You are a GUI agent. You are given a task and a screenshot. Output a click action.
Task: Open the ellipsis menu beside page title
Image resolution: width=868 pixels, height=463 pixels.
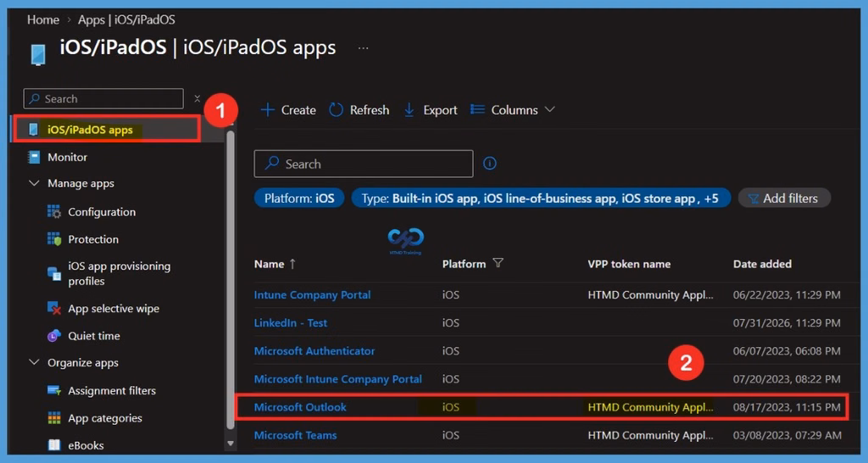pyautogui.click(x=363, y=48)
